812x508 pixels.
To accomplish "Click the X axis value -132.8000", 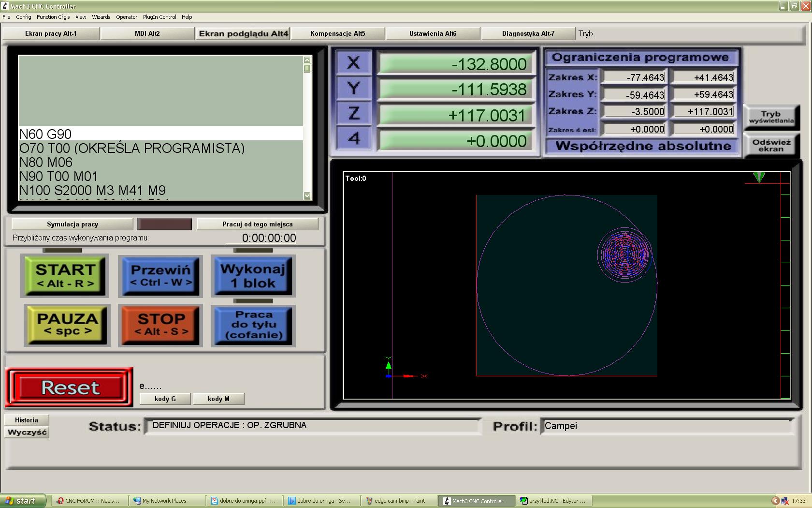I will [455, 64].
